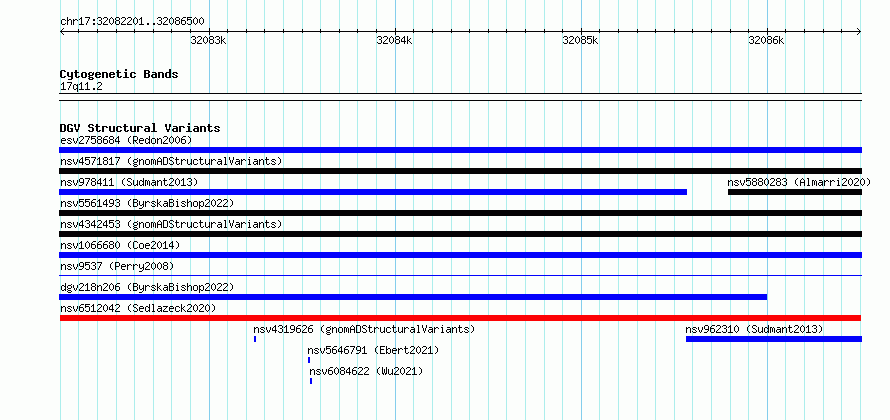Click the 32085k ruler position
This screenshot has height=420, width=890.
point(580,40)
